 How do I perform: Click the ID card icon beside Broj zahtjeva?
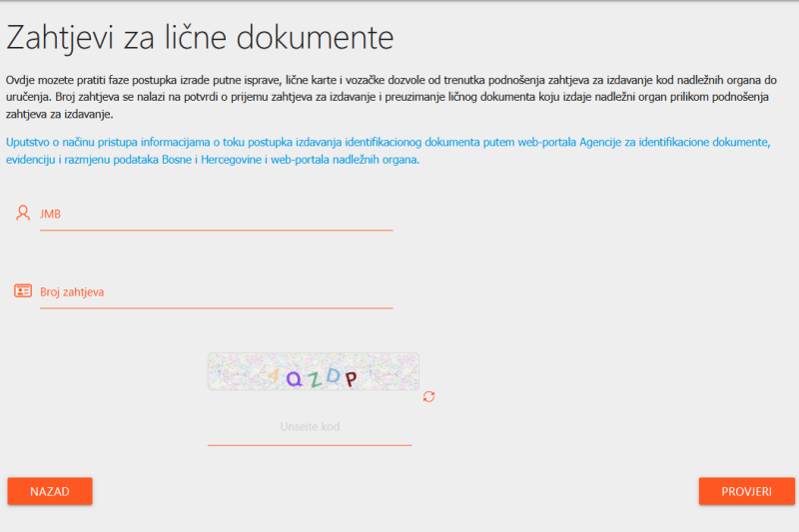23,291
